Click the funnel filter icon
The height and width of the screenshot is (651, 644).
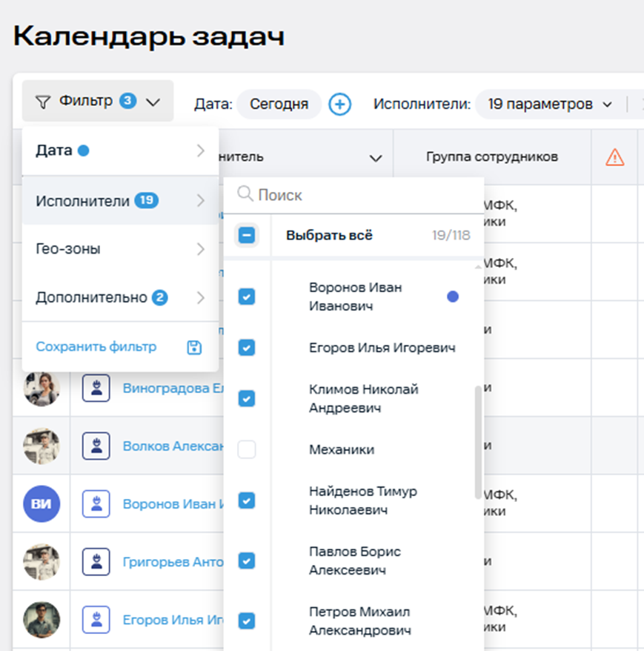[44, 101]
